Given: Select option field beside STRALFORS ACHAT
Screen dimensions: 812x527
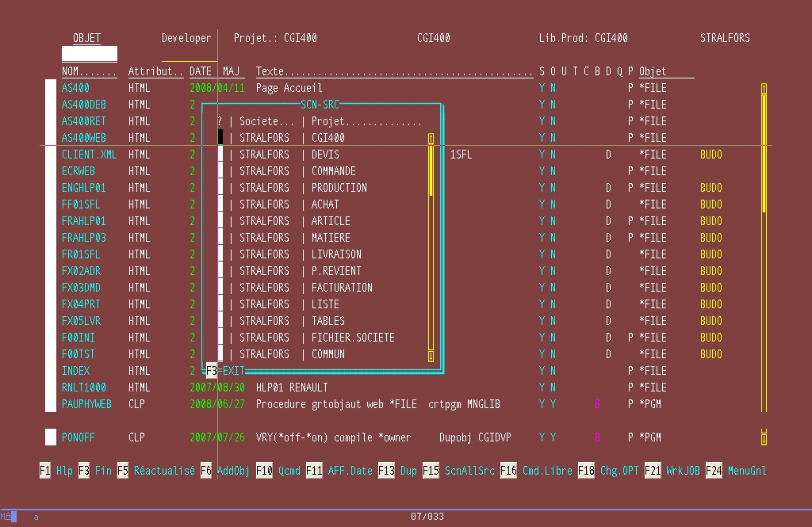Looking at the screenshot, I should (x=220, y=204).
